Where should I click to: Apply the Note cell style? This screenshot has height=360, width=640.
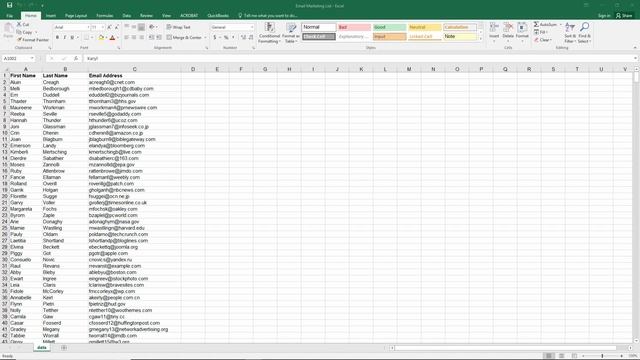460,37
